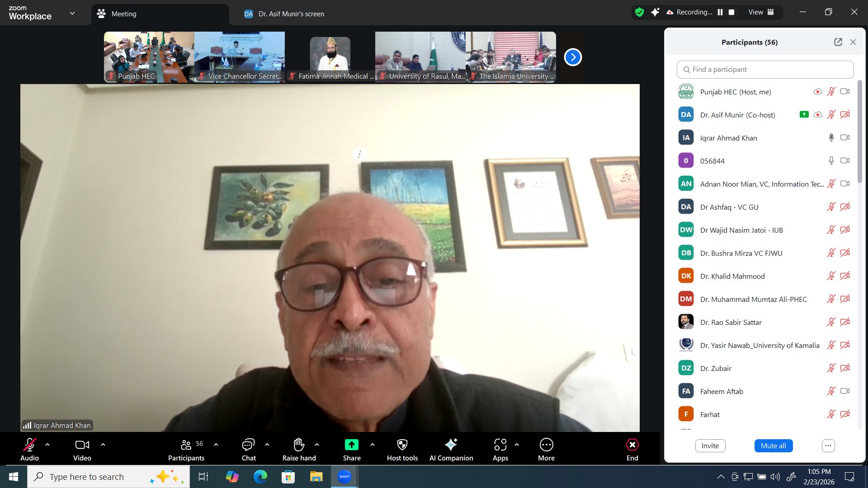Open Video settings caret menu

[103, 445]
